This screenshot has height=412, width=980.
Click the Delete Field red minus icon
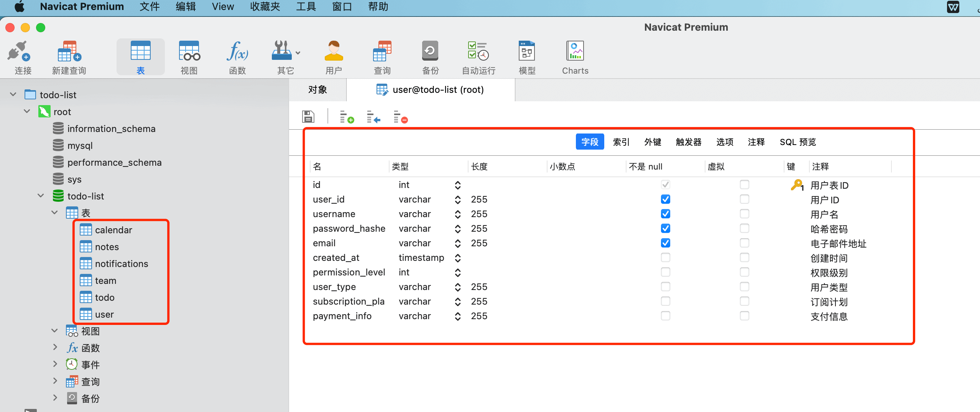point(401,117)
